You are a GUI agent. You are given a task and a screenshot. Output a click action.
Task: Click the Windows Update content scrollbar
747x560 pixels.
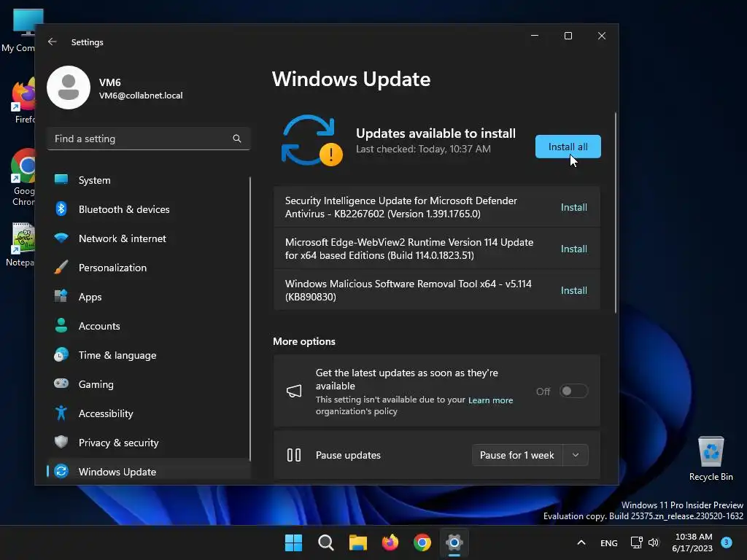pyautogui.click(x=615, y=212)
